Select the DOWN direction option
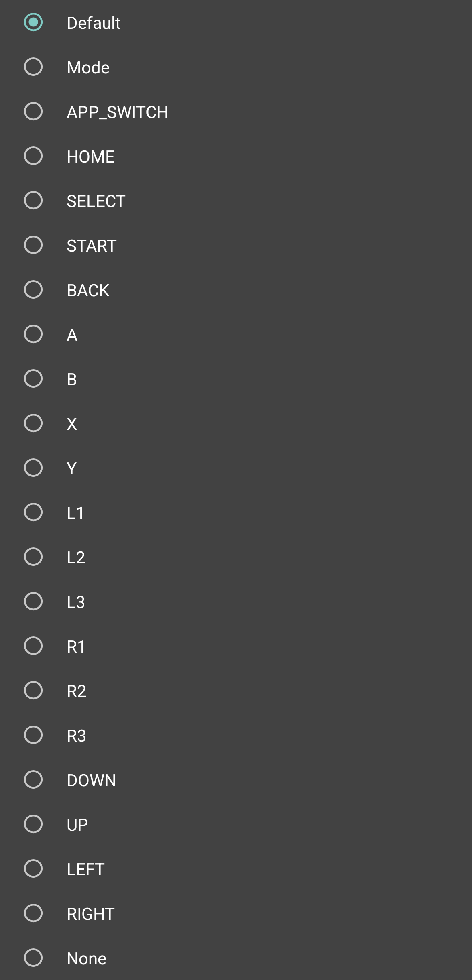 coord(33,780)
